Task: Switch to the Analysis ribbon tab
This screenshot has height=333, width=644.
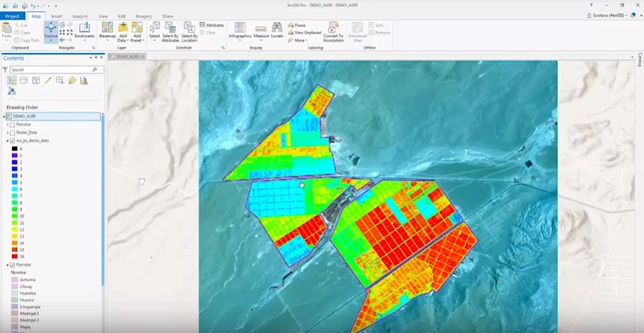Action: click(x=80, y=16)
